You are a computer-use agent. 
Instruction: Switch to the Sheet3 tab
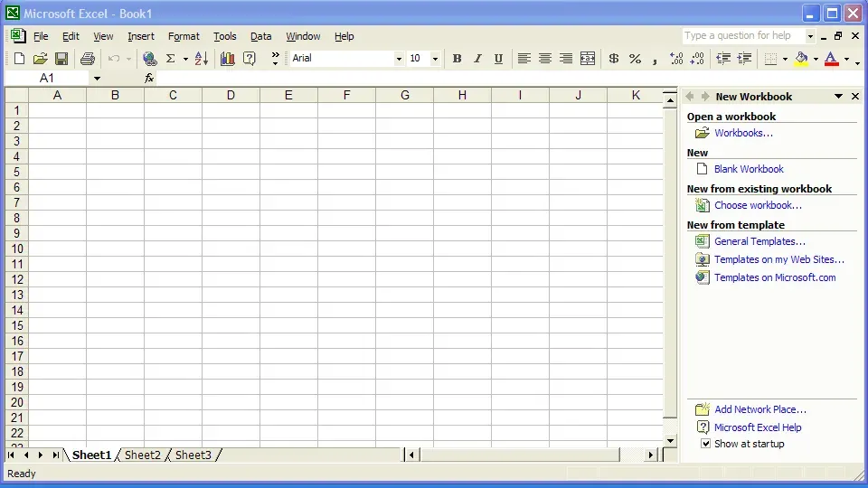(193, 455)
